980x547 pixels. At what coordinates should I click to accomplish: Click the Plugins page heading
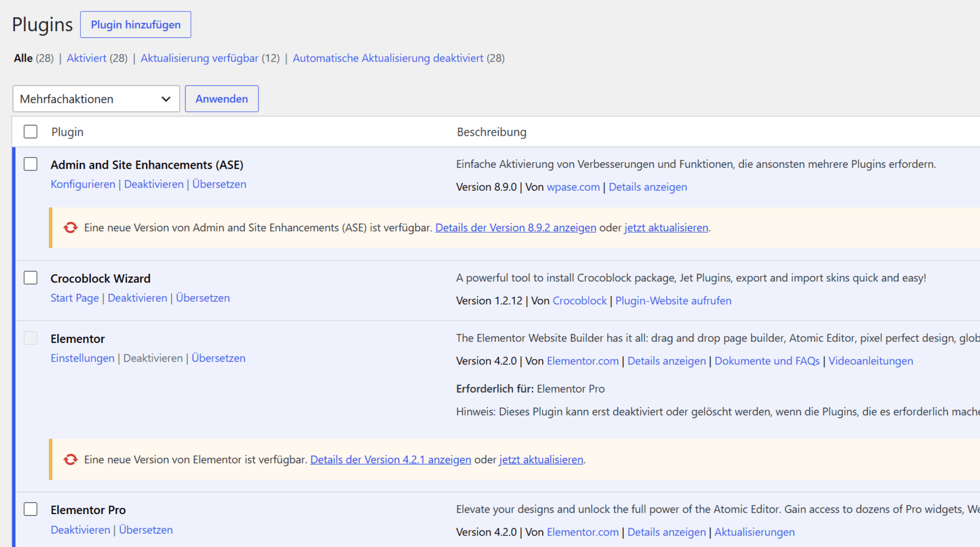pyautogui.click(x=42, y=25)
